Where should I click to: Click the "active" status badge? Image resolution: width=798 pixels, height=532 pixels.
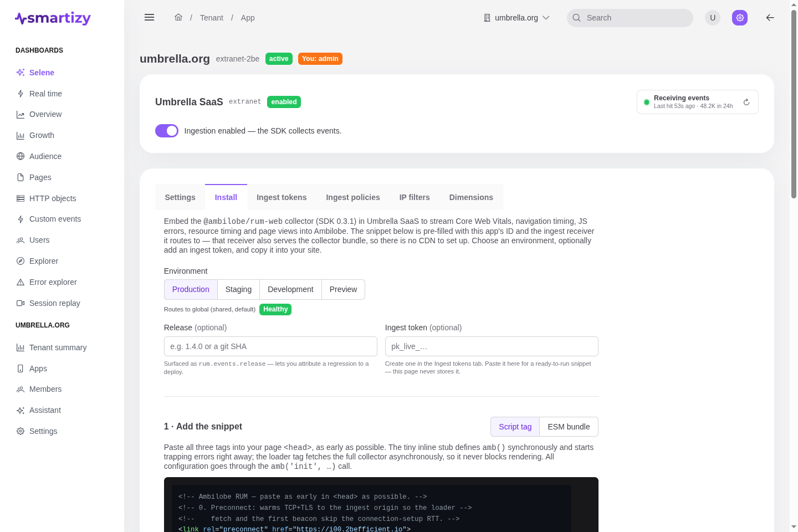279,59
